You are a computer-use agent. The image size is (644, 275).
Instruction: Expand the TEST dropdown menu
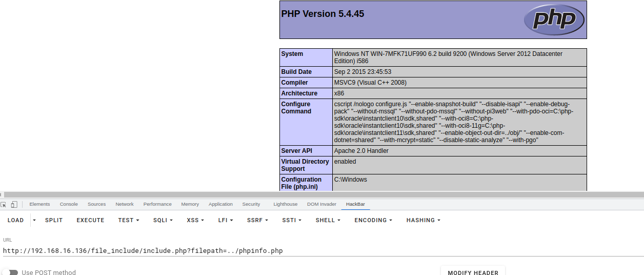pos(129,220)
